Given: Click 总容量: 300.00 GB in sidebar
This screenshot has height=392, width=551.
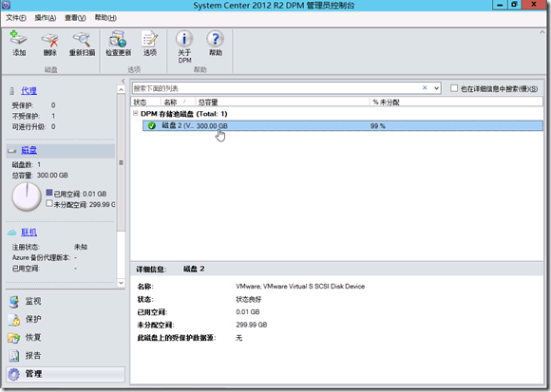Looking at the screenshot, I should tap(40, 176).
